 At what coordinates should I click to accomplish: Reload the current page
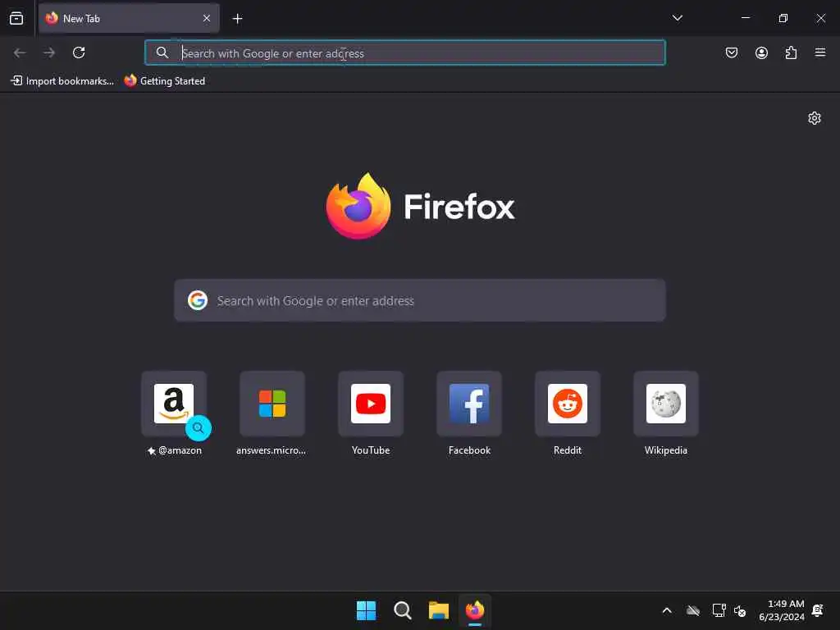[x=79, y=52]
